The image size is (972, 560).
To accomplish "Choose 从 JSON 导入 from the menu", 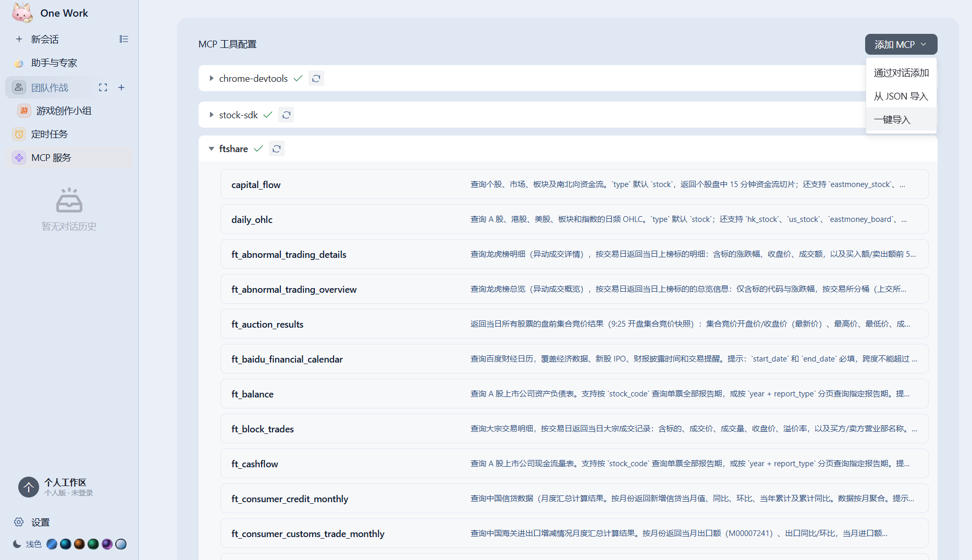I will pyautogui.click(x=901, y=96).
